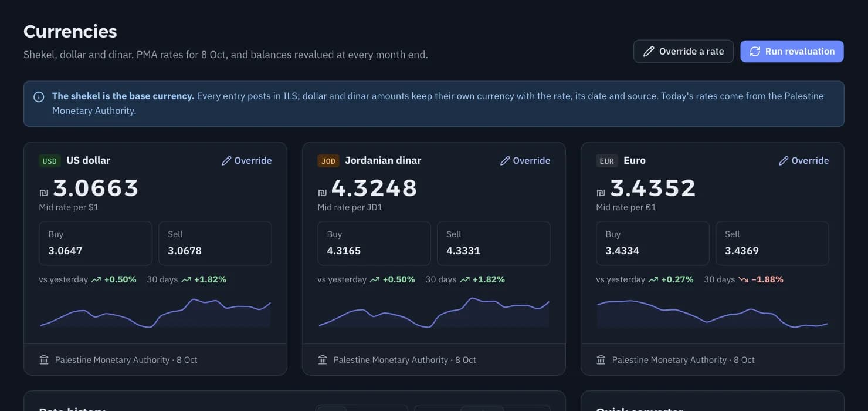The width and height of the screenshot is (868, 411).
Task: Click "The shekel is the base currency." text
Action: coord(123,96)
